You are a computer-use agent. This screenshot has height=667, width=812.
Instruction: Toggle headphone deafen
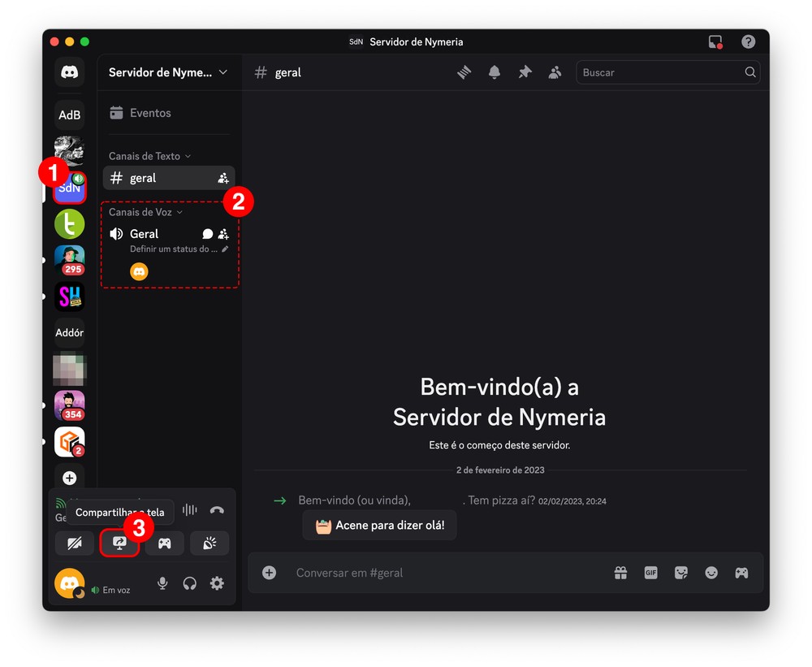point(189,583)
